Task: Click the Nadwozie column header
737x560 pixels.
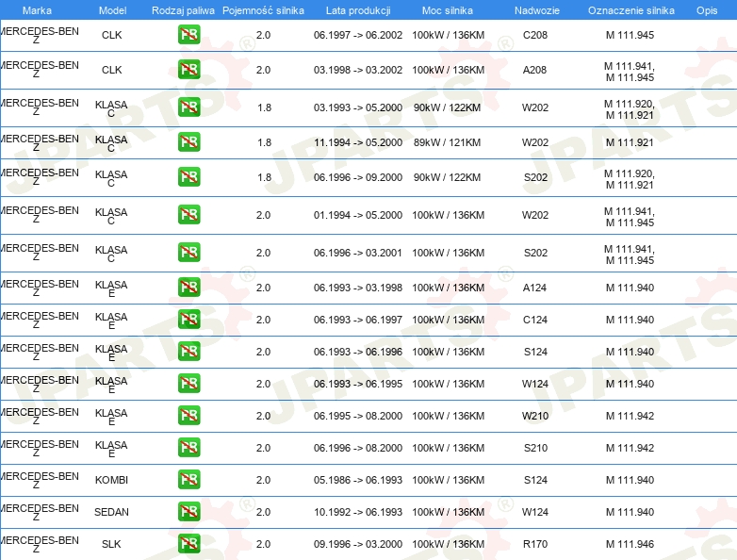Action: 537,10
